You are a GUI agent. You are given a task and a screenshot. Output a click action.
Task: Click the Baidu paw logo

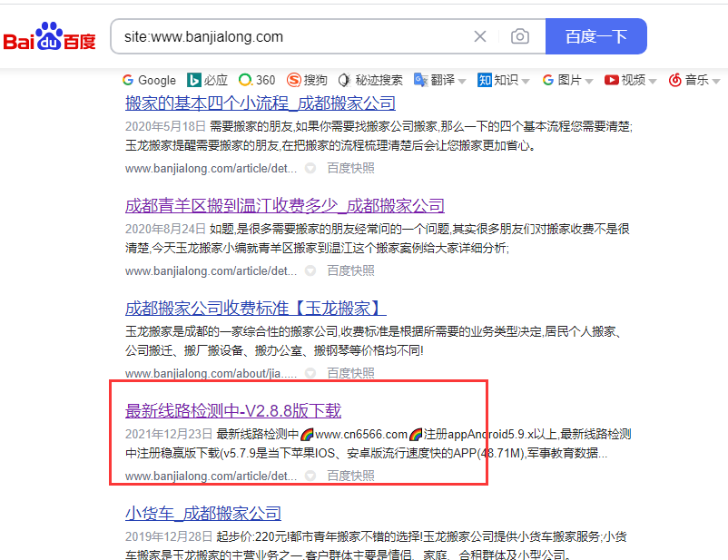49,36
